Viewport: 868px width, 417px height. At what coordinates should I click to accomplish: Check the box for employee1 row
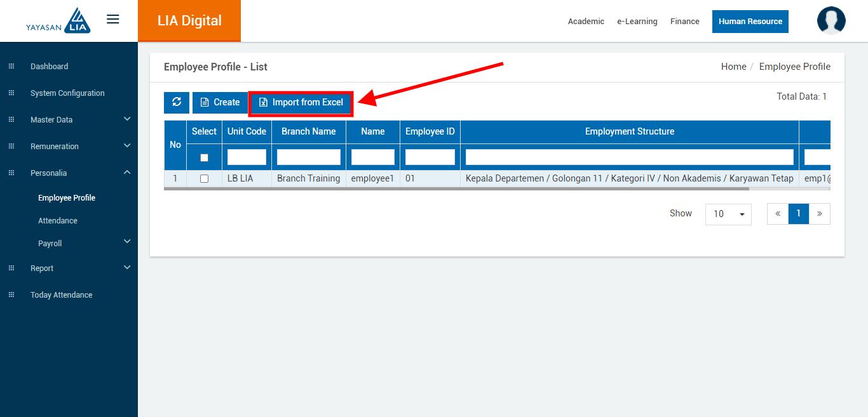(x=204, y=179)
